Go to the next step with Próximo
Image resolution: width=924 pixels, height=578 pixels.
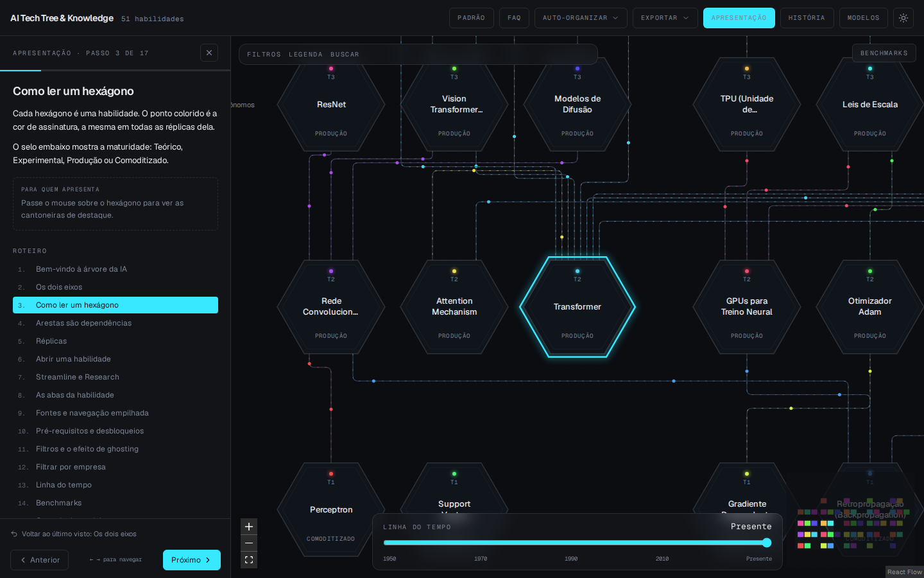(192, 560)
